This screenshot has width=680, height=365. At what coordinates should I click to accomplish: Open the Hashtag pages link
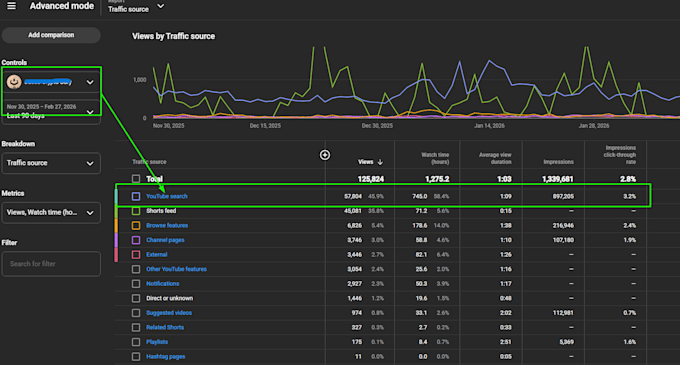click(166, 357)
